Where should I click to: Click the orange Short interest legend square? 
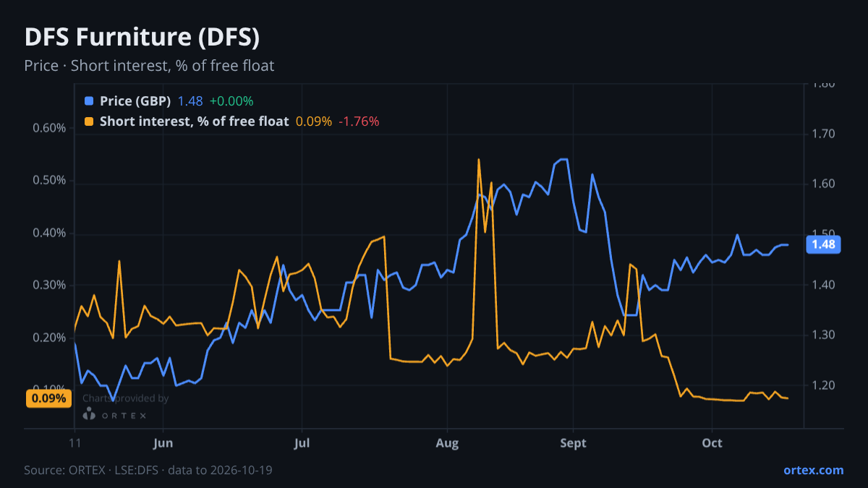(89, 121)
